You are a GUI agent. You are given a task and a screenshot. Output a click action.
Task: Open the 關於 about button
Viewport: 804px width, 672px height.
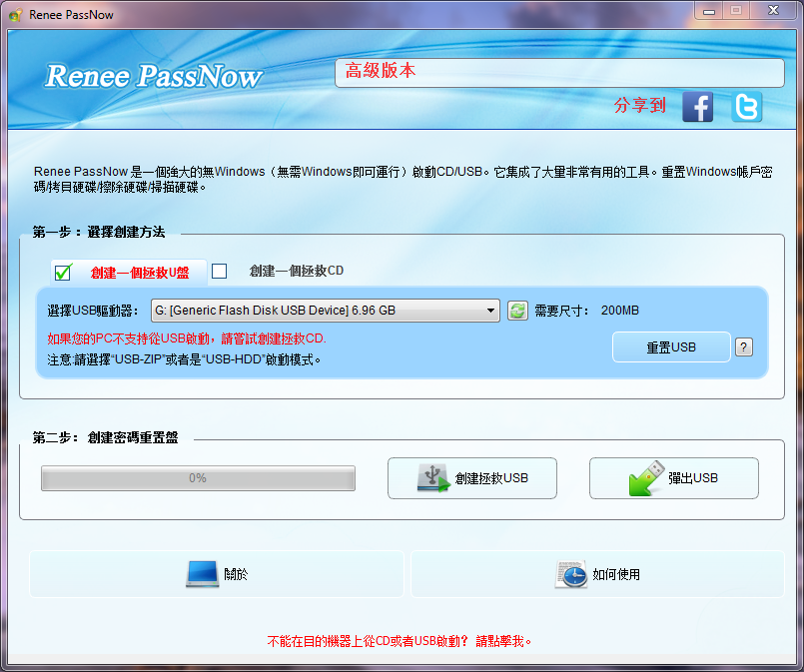coord(217,574)
